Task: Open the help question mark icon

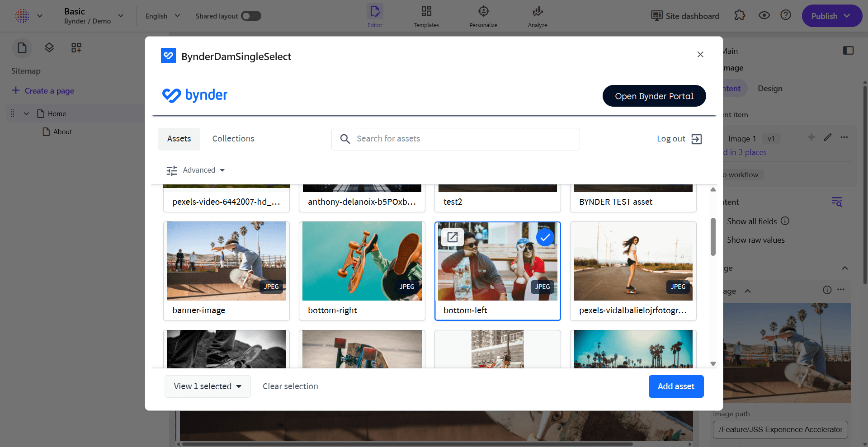Action: [786, 15]
